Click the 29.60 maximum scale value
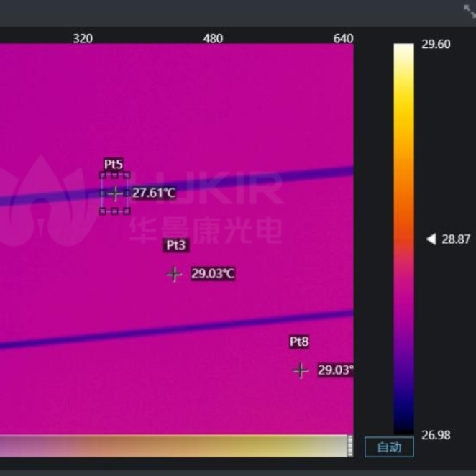This screenshot has width=476, height=476. pos(436,45)
